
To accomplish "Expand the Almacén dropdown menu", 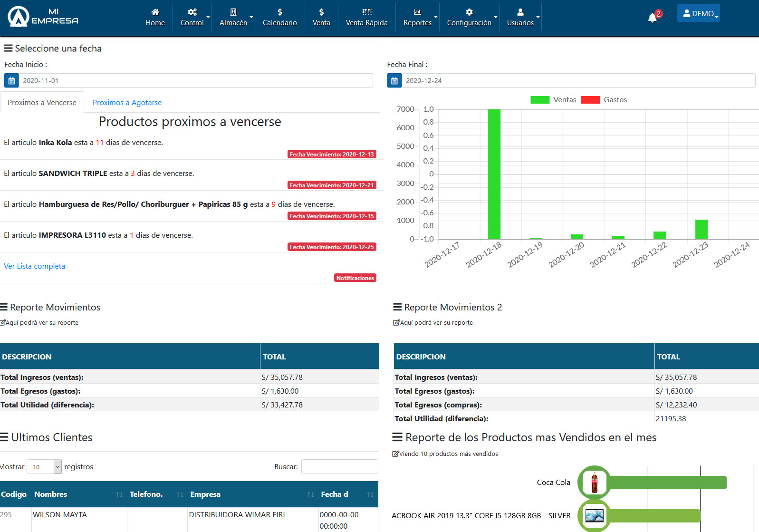I will 233,17.
